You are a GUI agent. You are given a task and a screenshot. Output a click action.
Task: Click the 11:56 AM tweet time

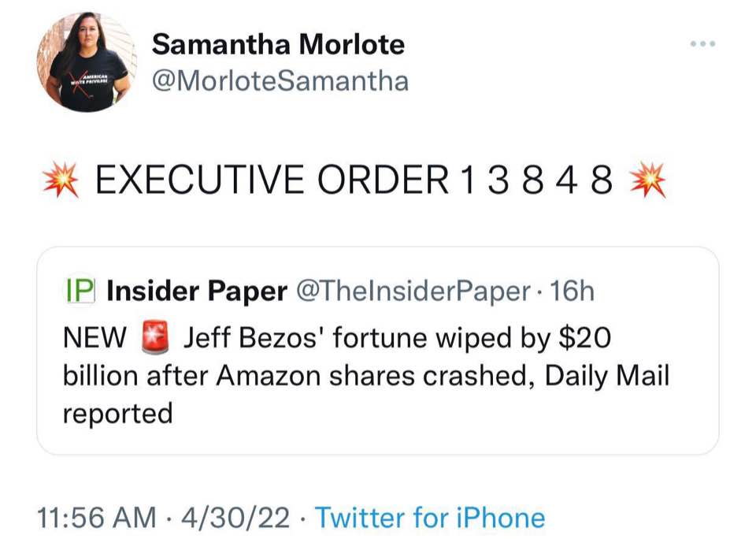click(x=97, y=518)
